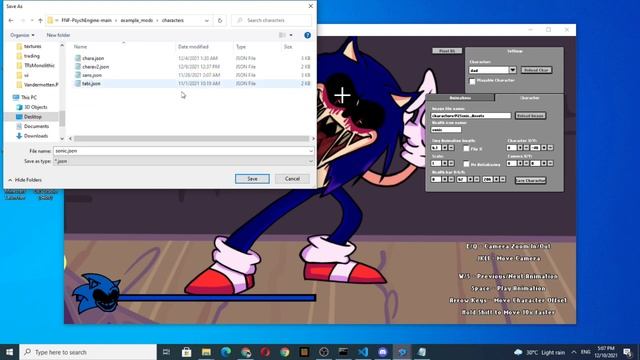Open the character selection dropdown showing dad
The width and height of the screenshot is (640, 360).
pos(513,70)
